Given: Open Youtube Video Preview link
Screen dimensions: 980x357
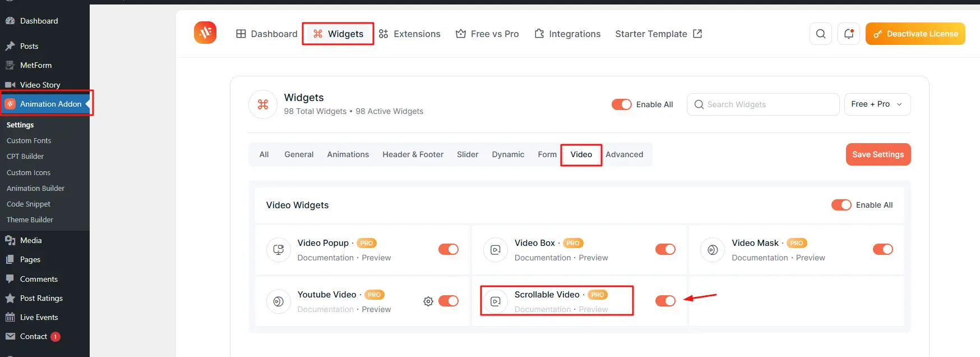Looking at the screenshot, I should [376, 309].
